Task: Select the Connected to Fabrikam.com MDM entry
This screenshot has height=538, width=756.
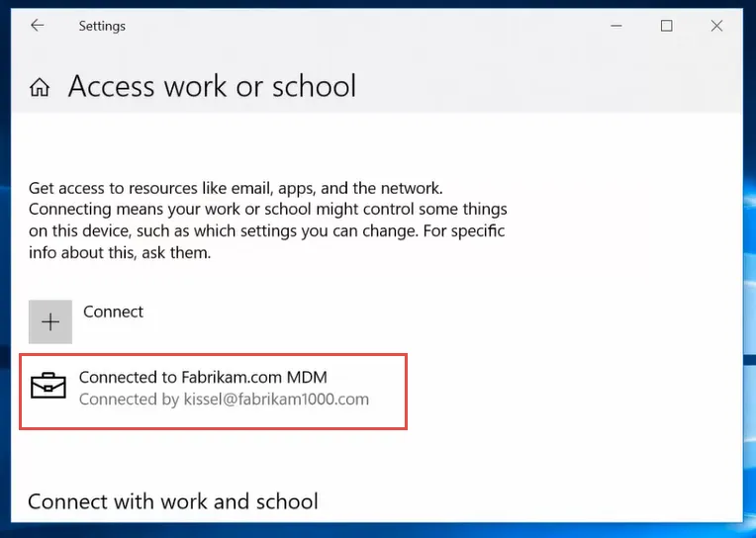Action: [x=203, y=377]
